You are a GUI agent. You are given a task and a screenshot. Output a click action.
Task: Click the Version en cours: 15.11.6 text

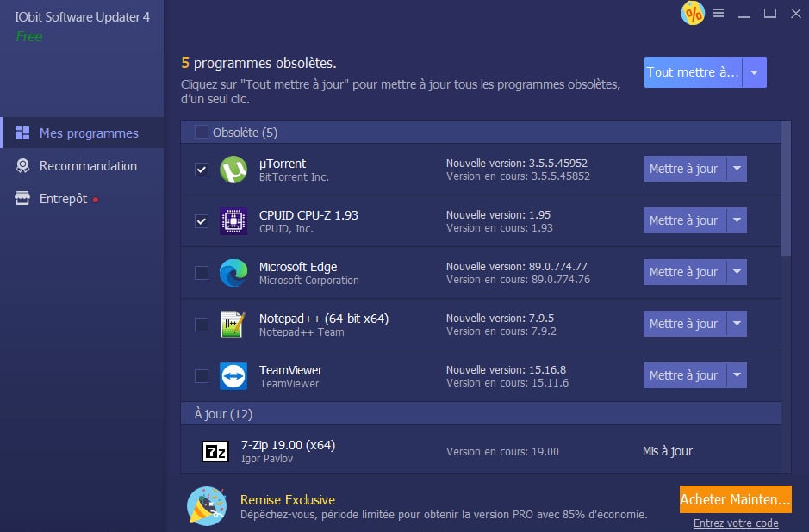click(x=507, y=383)
